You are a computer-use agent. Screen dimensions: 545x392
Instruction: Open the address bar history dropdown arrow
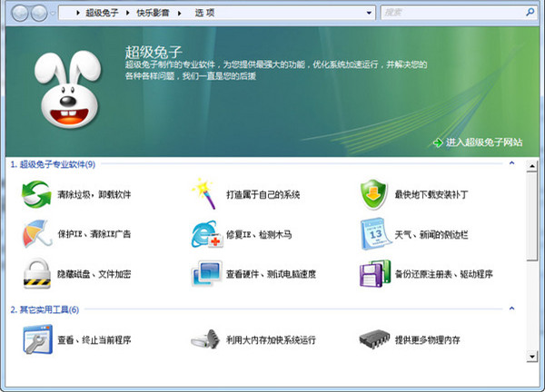tap(369, 14)
